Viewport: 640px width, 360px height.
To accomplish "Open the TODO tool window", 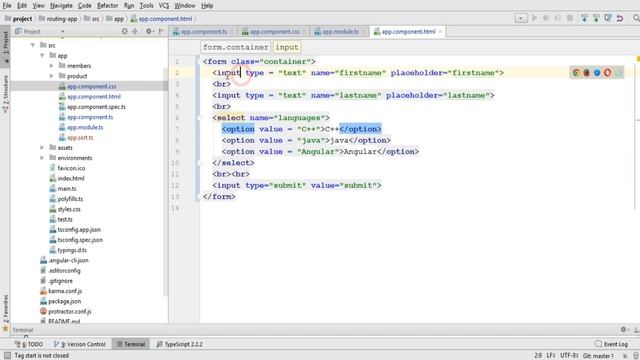I will click(29, 344).
